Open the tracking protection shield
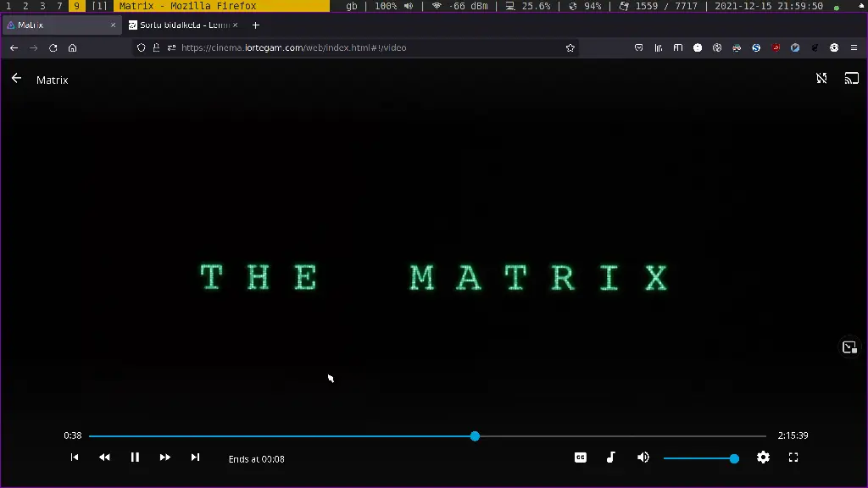This screenshot has height=488, width=868. click(x=142, y=48)
